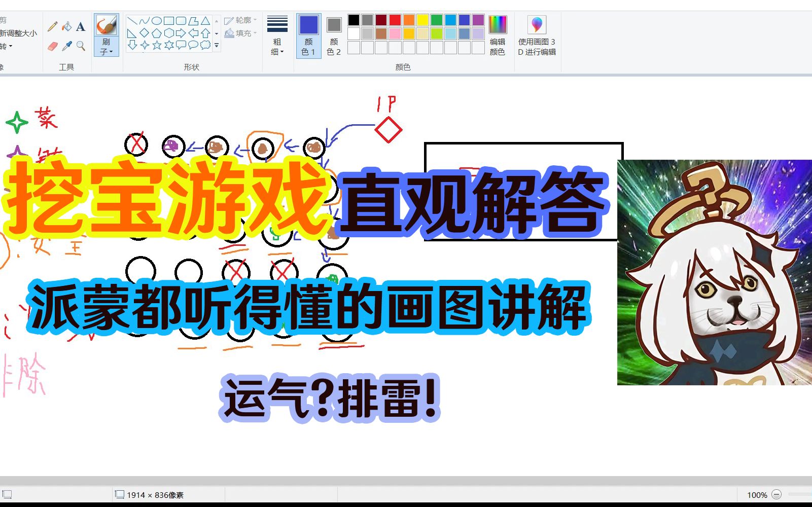
Task: Open the 粗细 line thickness dropdown
Action: pos(277,46)
